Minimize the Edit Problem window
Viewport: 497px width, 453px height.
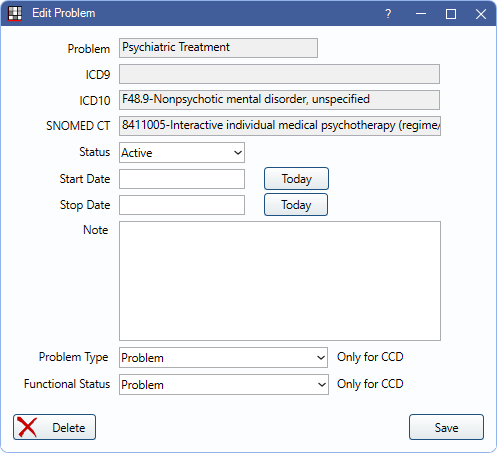[421, 14]
